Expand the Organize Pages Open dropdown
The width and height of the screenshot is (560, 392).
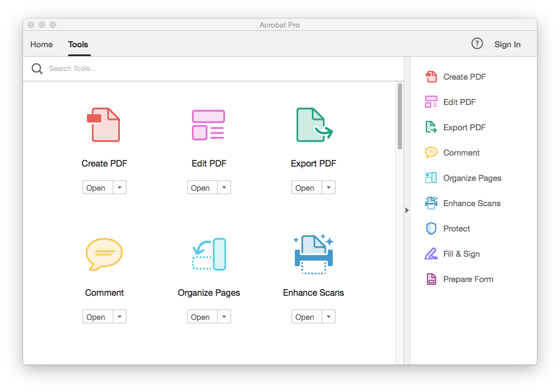224,316
